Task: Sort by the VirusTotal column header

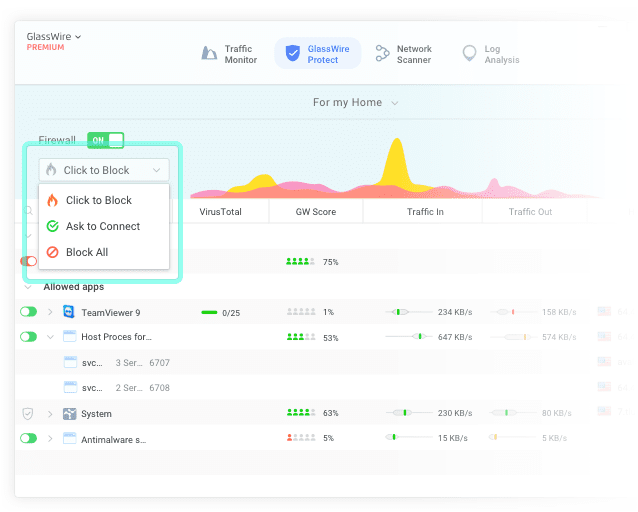Action: click(220, 212)
